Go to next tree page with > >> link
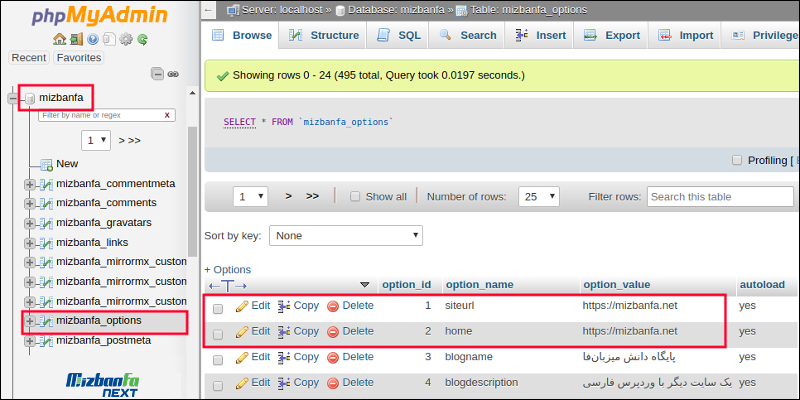This screenshot has height=400, width=800. (x=130, y=140)
